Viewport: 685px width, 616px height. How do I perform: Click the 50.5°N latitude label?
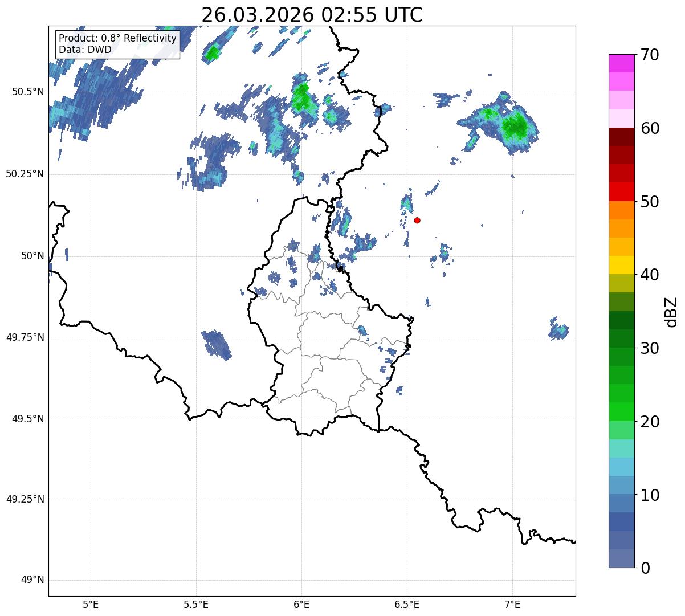[28, 92]
